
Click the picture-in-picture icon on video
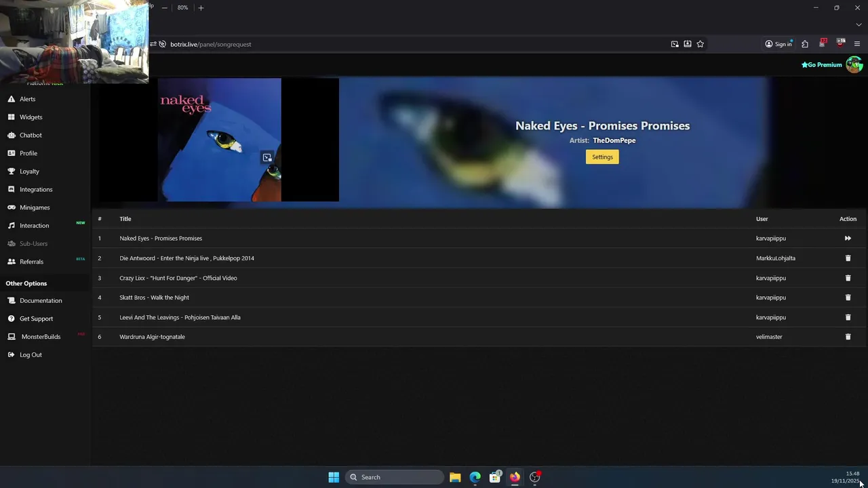[267, 157]
